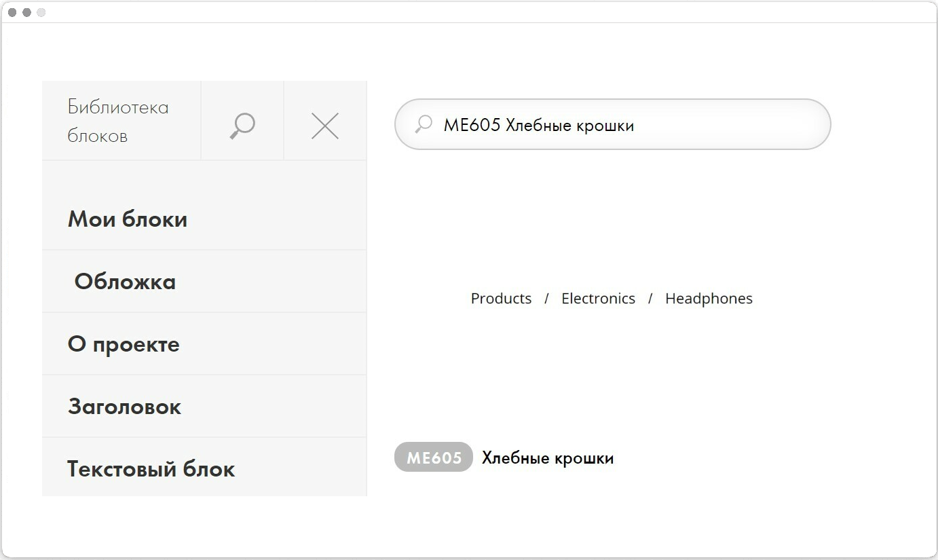
Task: Click the ME605 block badge
Action: tap(433, 458)
